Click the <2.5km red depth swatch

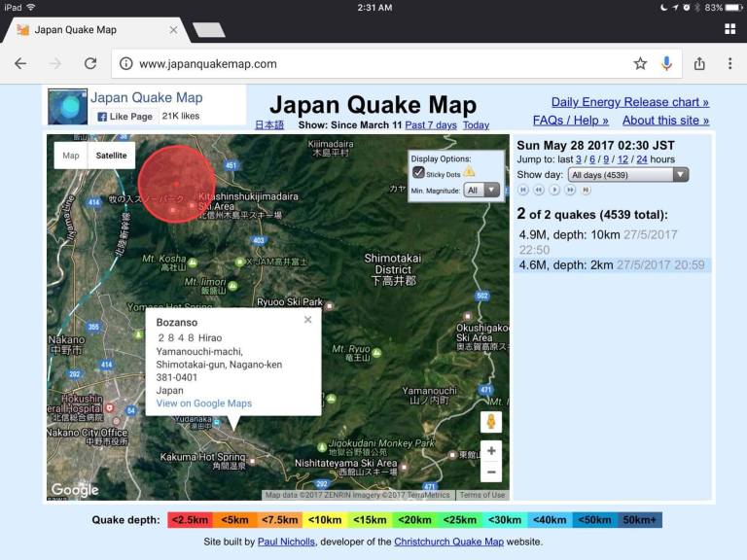tap(192, 520)
